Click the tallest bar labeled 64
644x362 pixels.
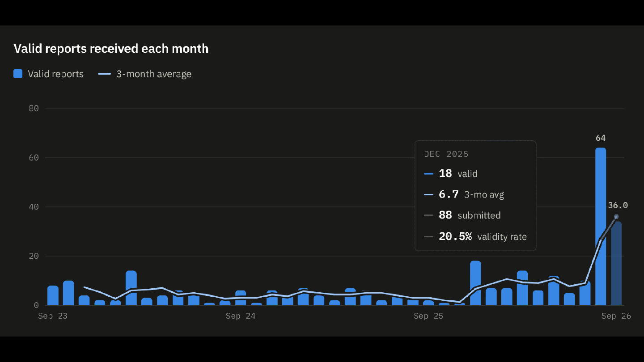pos(601,227)
